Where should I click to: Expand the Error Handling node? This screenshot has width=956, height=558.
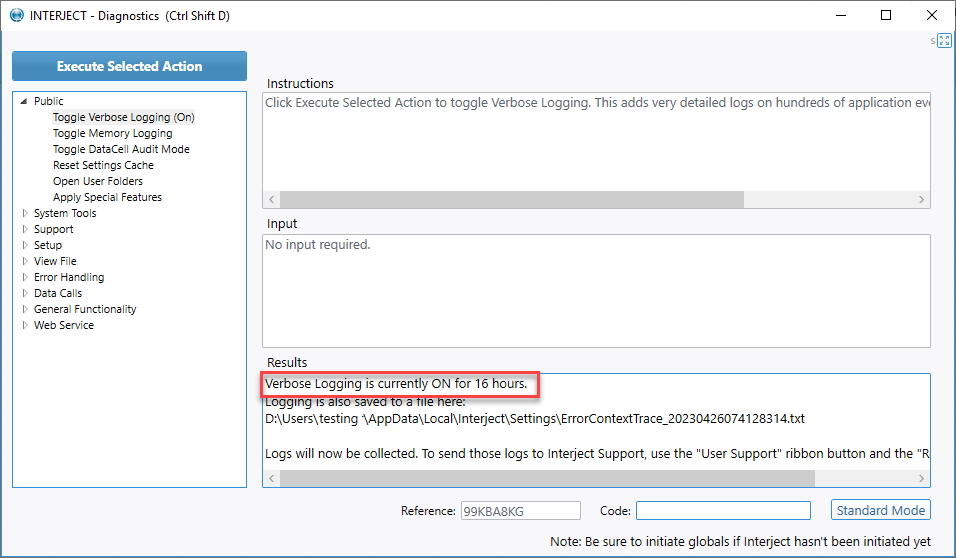25,277
